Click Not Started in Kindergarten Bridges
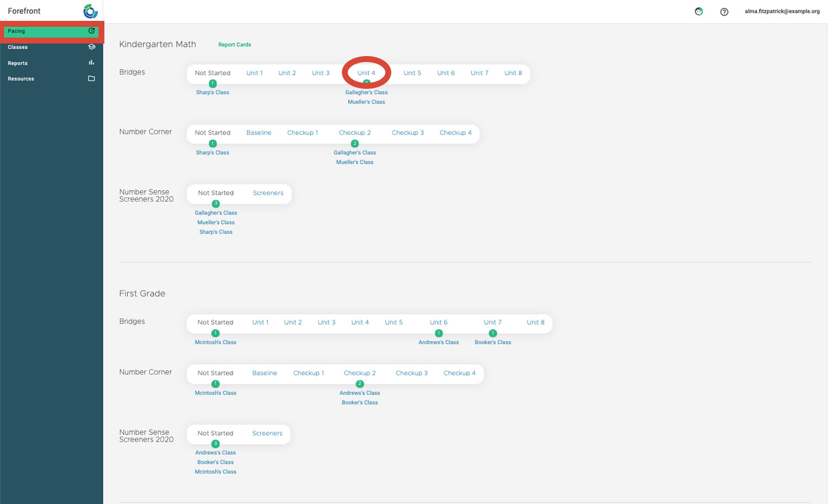This screenshot has width=828, height=504. click(213, 73)
